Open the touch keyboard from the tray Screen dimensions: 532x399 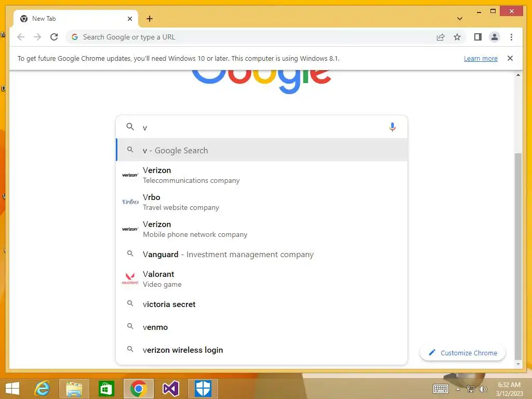pos(441,389)
